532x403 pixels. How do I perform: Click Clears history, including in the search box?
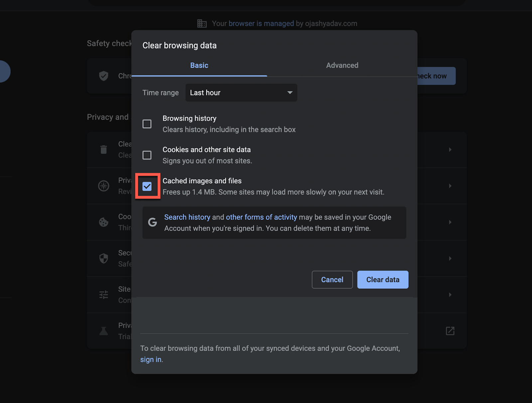pyautogui.click(x=229, y=130)
